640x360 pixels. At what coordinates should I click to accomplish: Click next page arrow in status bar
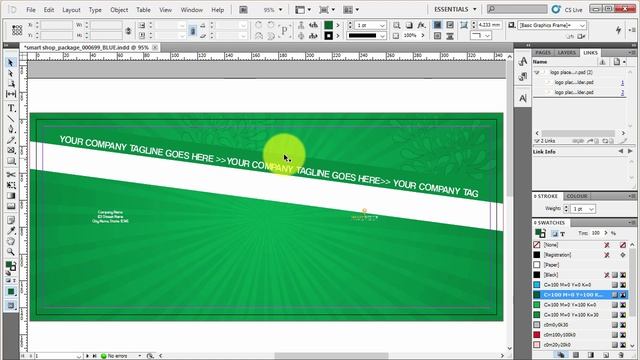pos(87,356)
